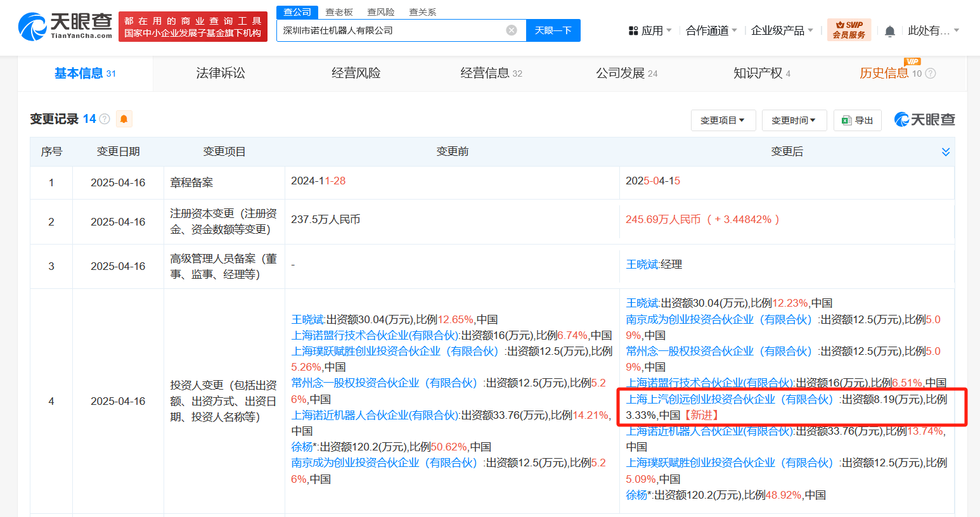This screenshot has width=980, height=517.
Task: Switch to the 经营信息 tab
Action: 491,73
